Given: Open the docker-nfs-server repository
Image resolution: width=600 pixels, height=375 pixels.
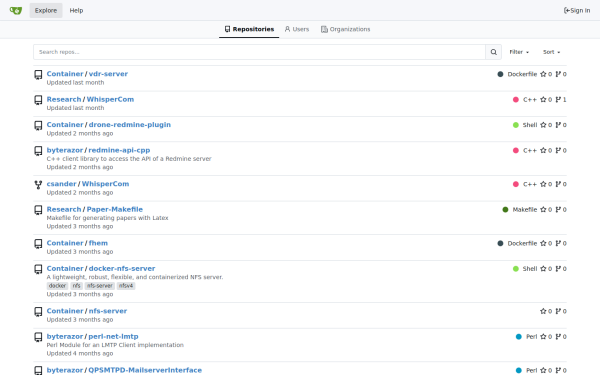Looking at the screenshot, I should pyautogui.click(x=122, y=269).
